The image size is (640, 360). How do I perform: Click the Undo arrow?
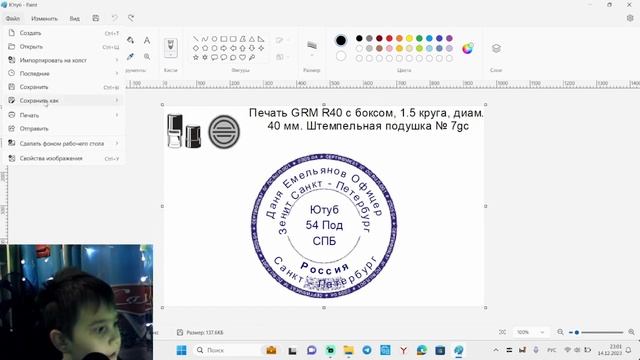point(115,18)
